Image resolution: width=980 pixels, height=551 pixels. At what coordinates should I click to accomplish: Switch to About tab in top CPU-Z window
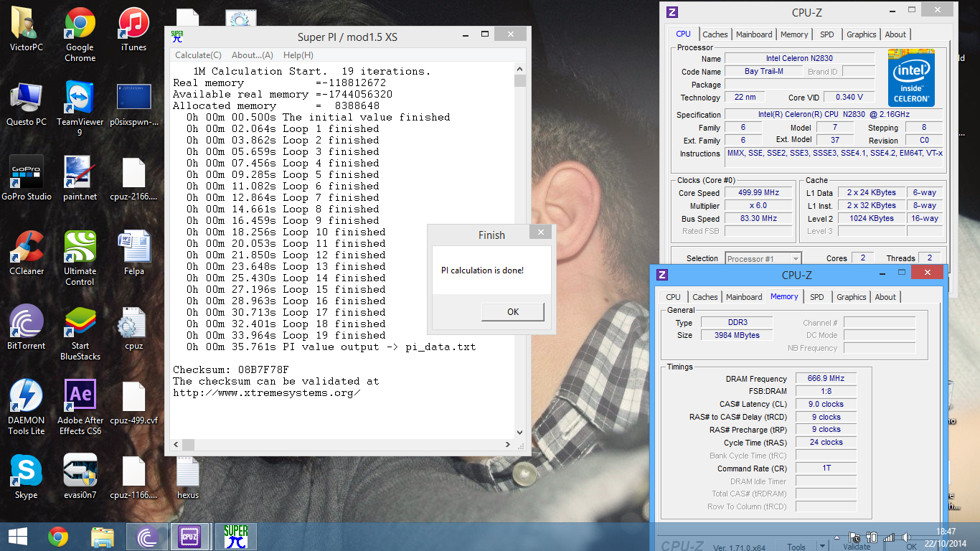pos(895,34)
